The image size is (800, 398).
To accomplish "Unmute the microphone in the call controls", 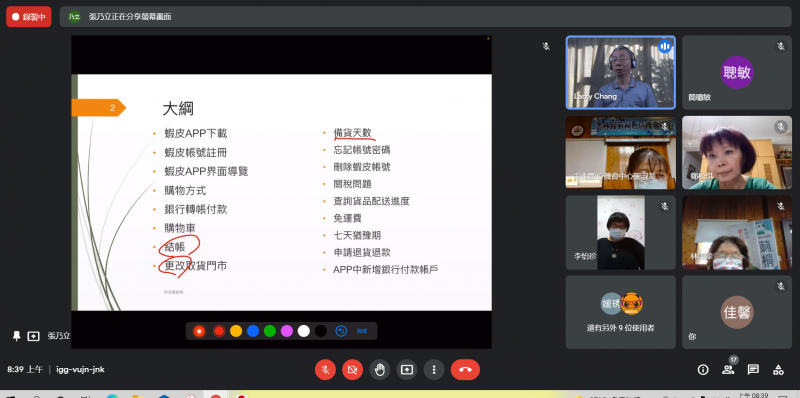I will (325, 369).
